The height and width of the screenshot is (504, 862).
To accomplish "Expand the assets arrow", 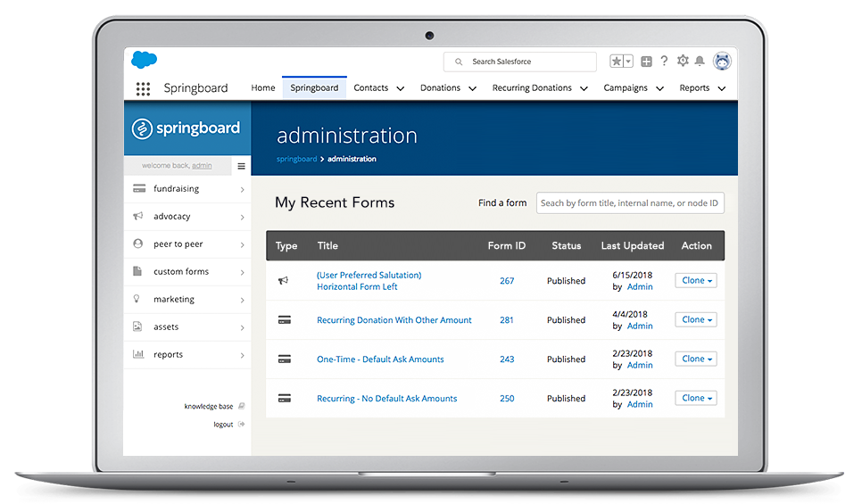I will tap(242, 328).
